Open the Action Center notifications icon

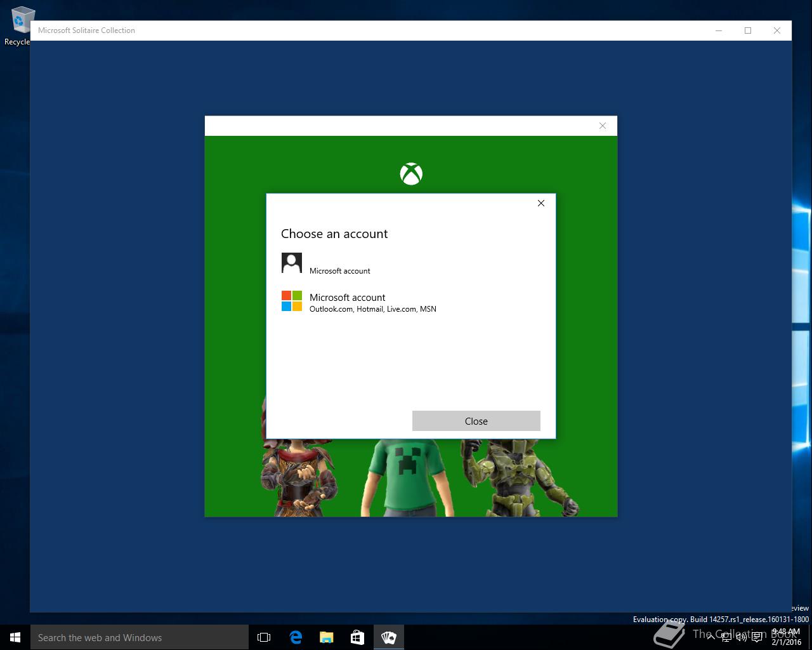click(x=757, y=637)
